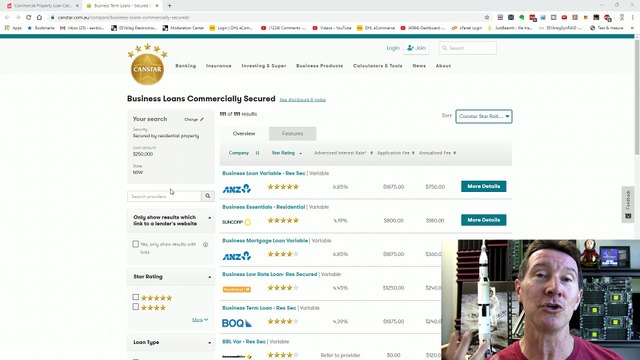Click the site information lock icon
Screen dimensions: 640x360
tap(52, 18)
